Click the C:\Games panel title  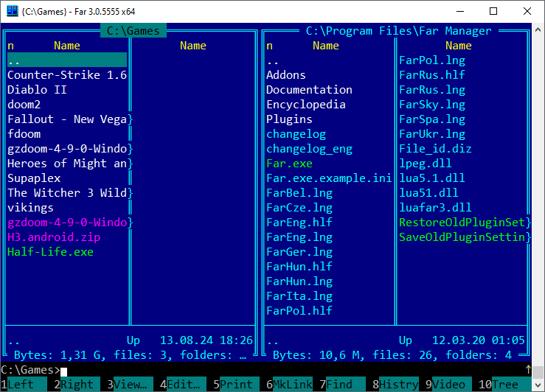click(x=133, y=30)
